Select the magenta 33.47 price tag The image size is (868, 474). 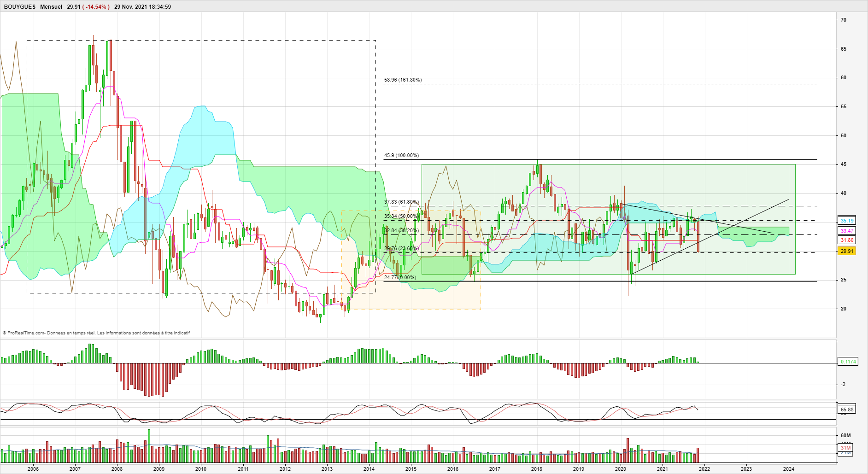coord(847,231)
